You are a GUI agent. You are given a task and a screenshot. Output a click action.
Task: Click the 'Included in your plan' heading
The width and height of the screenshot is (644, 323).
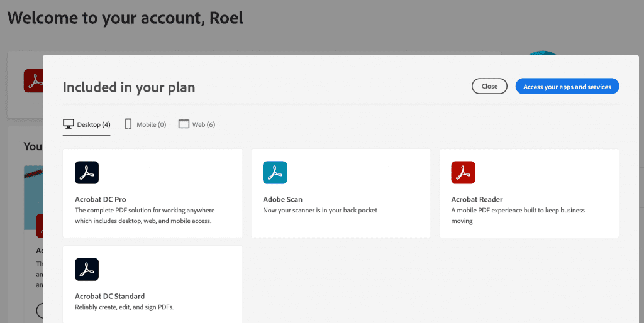129,87
